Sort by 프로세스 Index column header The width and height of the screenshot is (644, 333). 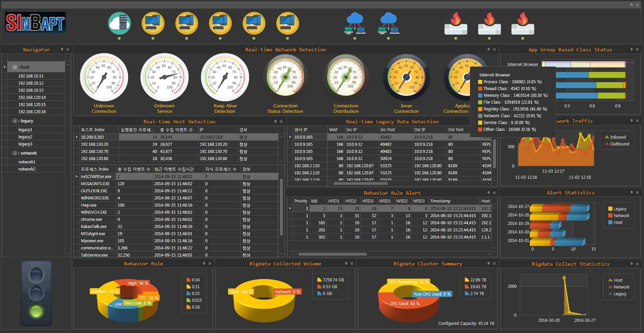pos(98,169)
